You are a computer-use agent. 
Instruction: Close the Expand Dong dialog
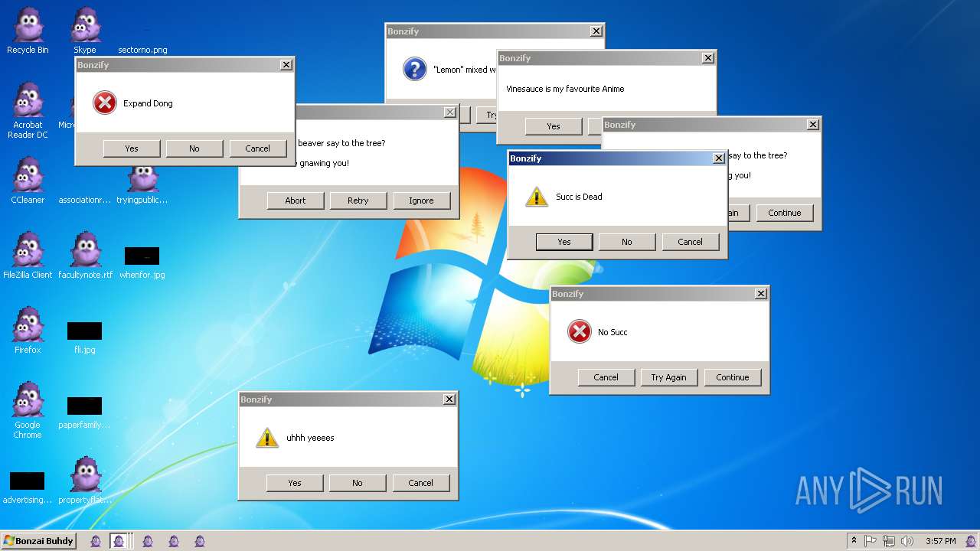(x=286, y=65)
